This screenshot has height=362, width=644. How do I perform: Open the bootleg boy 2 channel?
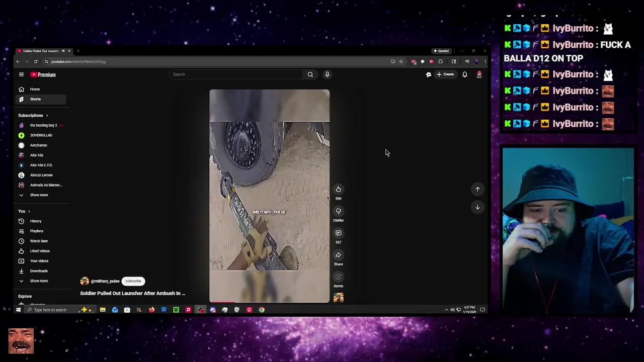(x=40, y=125)
